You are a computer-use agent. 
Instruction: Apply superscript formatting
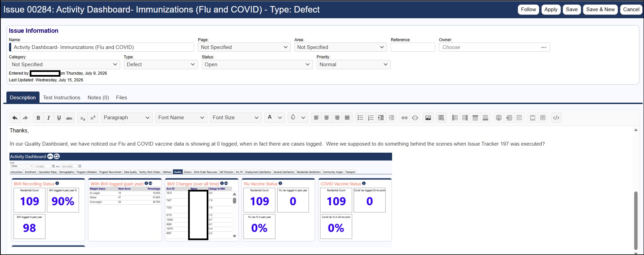tap(93, 118)
